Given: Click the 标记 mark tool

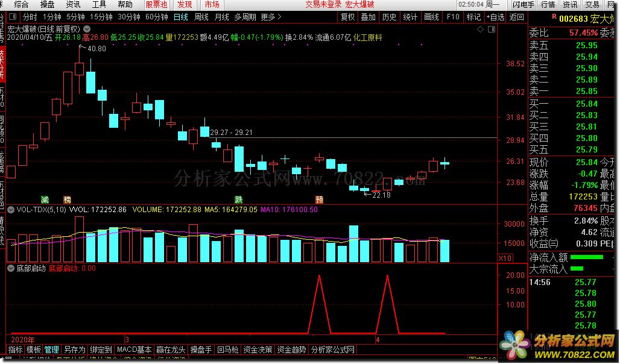Looking at the screenshot, I should [x=473, y=17].
